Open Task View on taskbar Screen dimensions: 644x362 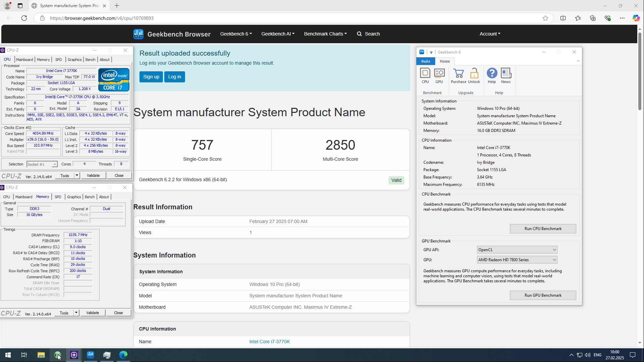(24, 355)
